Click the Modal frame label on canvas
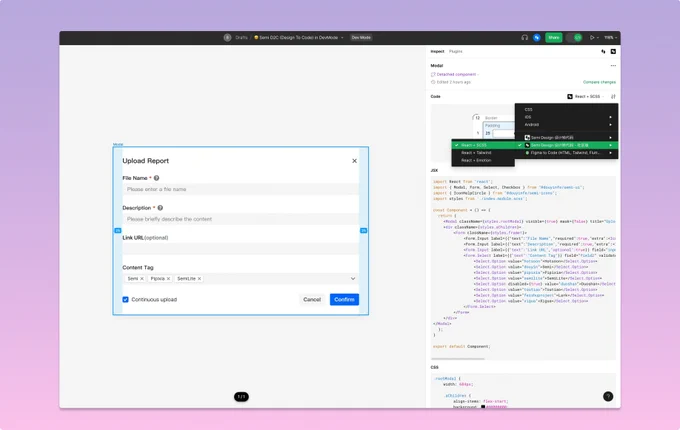680x430 pixels. pos(118,144)
